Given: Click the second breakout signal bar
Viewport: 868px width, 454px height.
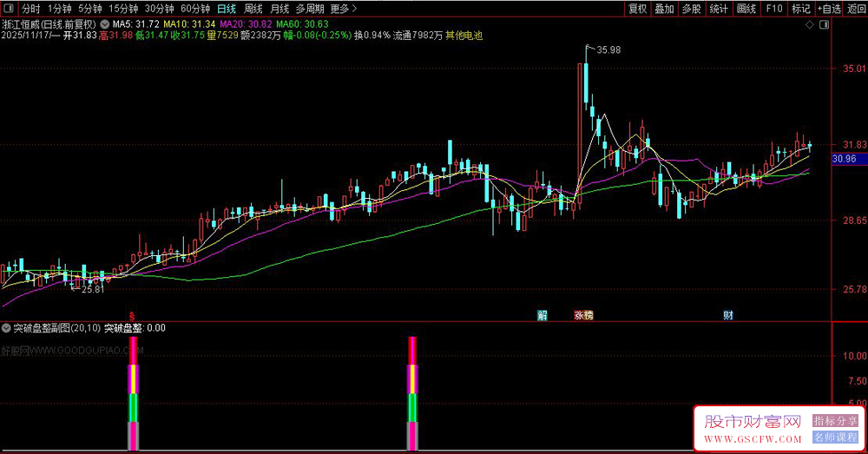Looking at the screenshot, I should tap(412, 393).
